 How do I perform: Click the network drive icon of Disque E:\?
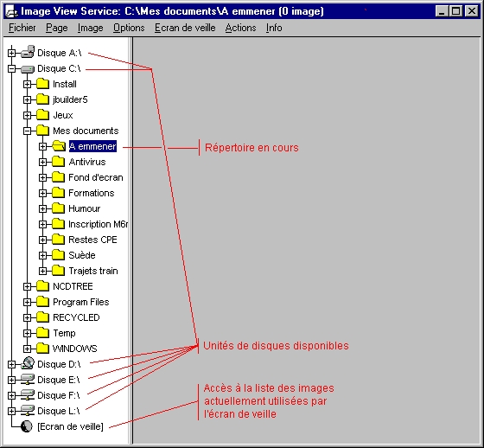pos(28,380)
